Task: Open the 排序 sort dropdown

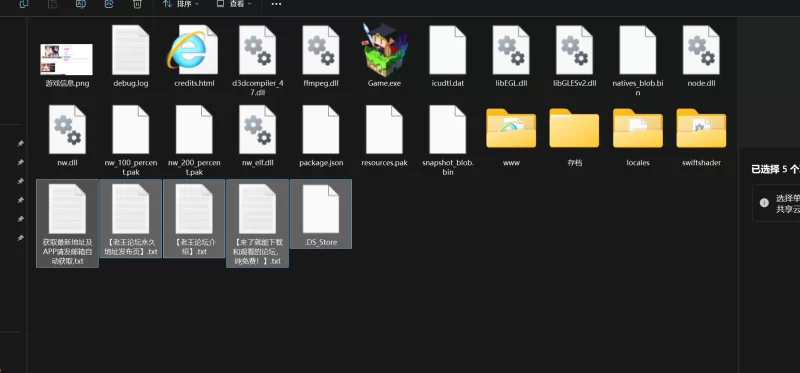Action: [x=181, y=4]
